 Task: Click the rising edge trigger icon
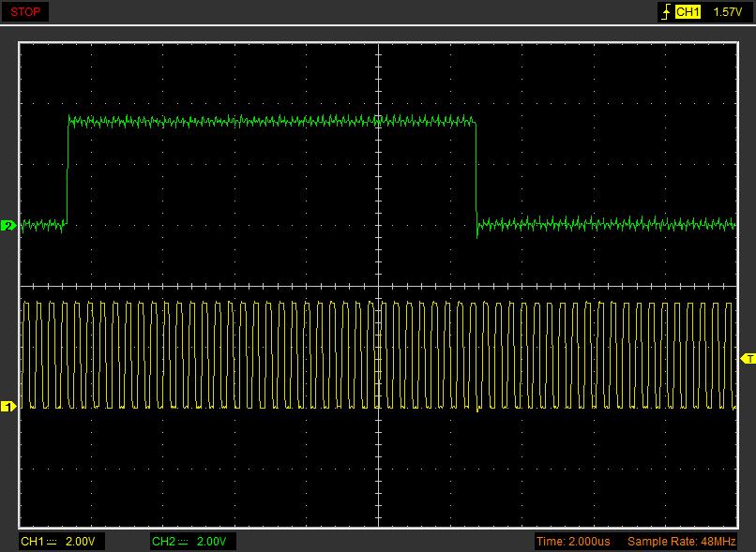(666, 12)
